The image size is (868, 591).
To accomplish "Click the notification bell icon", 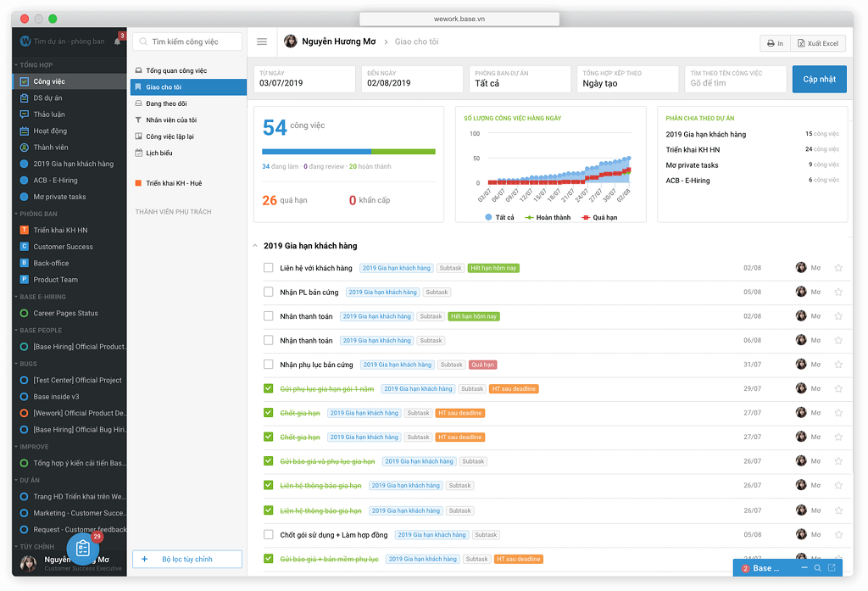I will [117, 41].
